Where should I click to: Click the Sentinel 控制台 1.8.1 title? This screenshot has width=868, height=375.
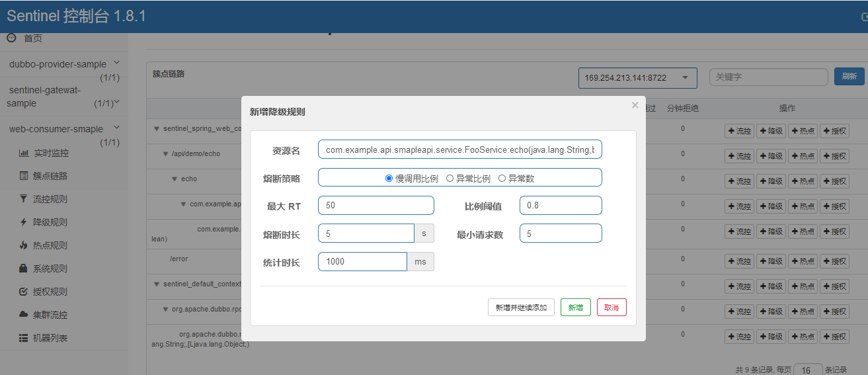point(76,16)
